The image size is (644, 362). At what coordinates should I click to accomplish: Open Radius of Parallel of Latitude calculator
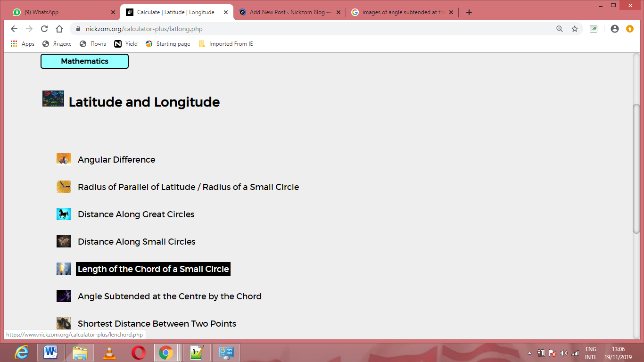[188, 187]
